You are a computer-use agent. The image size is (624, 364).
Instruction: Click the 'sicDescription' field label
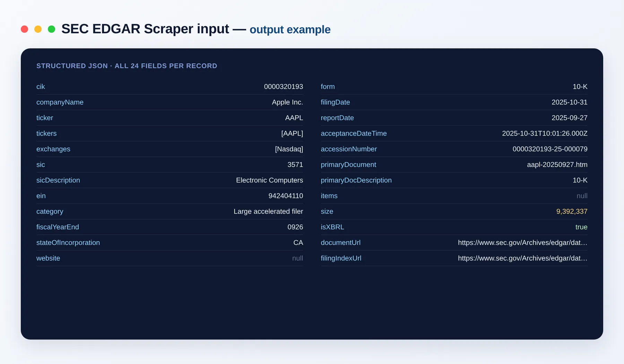(x=58, y=180)
